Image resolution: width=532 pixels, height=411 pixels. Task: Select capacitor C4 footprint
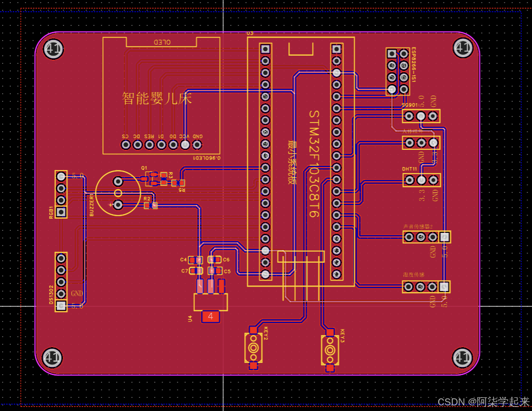(196, 260)
